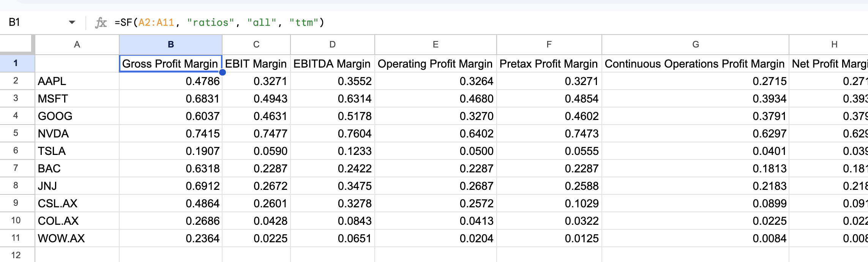Select column A header
The image size is (868, 262).
click(77, 44)
